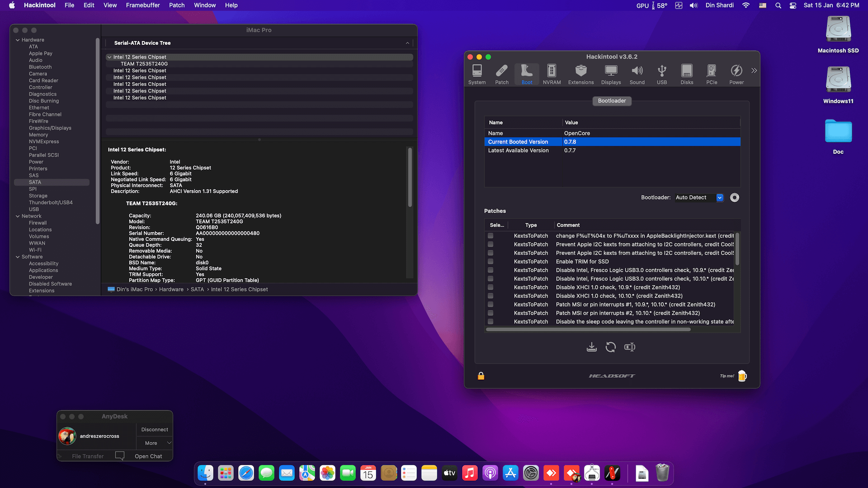Click File Transfer in AnyDesk panel
The image size is (868, 488).
[88, 456]
